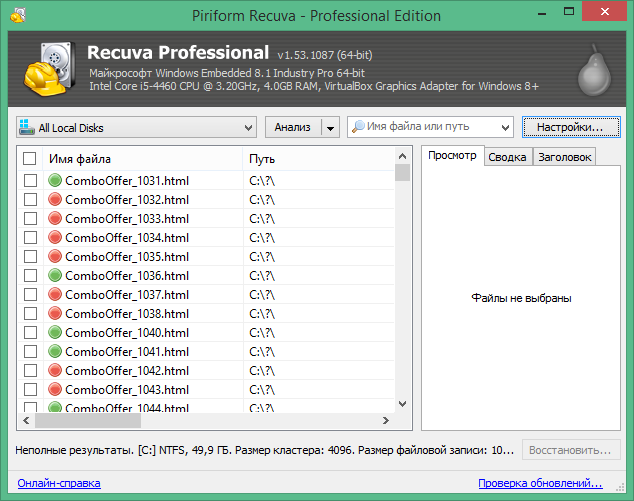The image size is (634, 501).
Task: Click the Recuva hard drive helmet logo
Action: pos(50,69)
